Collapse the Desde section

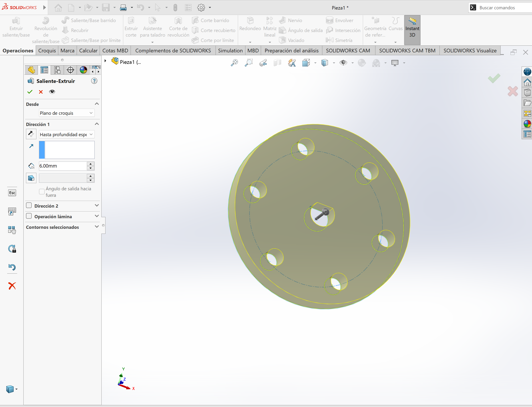tap(97, 104)
